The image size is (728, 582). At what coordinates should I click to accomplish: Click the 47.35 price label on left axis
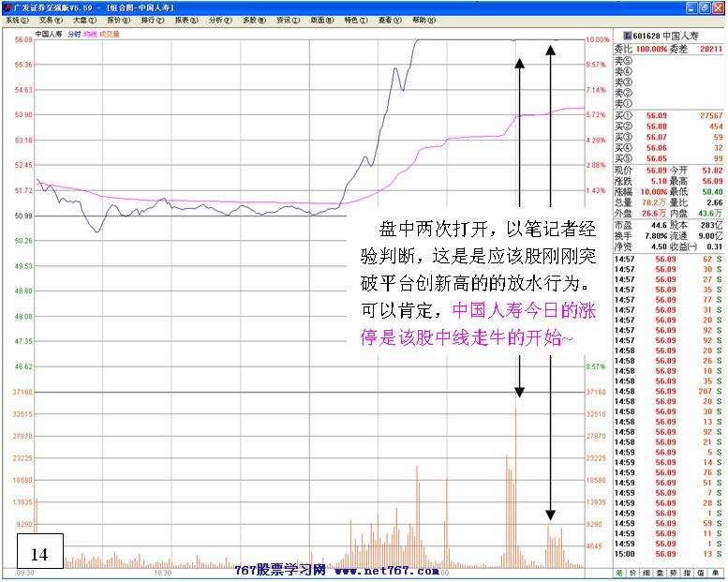pos(23,341)
